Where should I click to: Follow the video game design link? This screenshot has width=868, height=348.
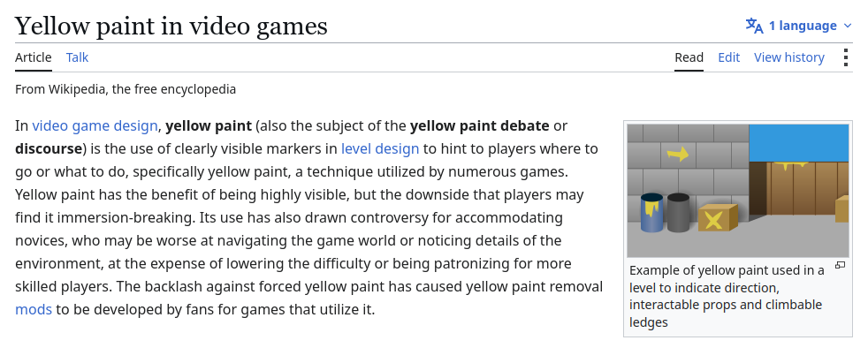[x=95, y=126]
